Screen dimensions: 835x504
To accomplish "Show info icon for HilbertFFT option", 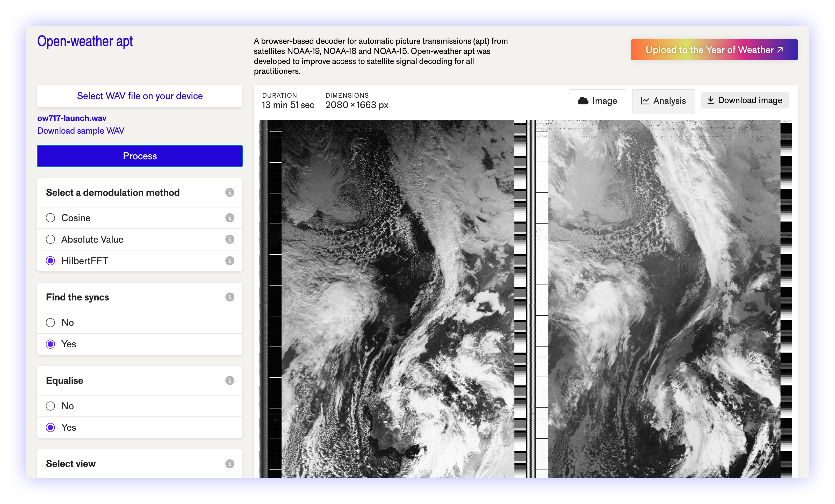I will click(230, 261).
